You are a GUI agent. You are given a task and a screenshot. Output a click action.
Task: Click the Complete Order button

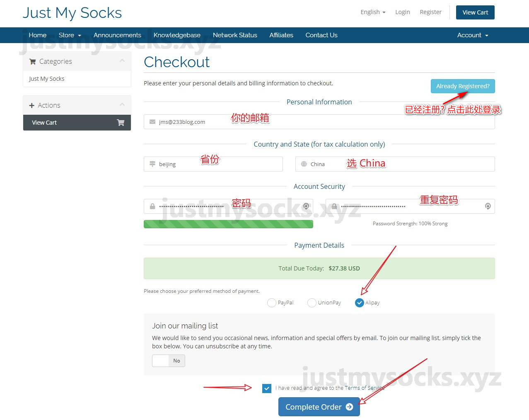click(319, 407)
